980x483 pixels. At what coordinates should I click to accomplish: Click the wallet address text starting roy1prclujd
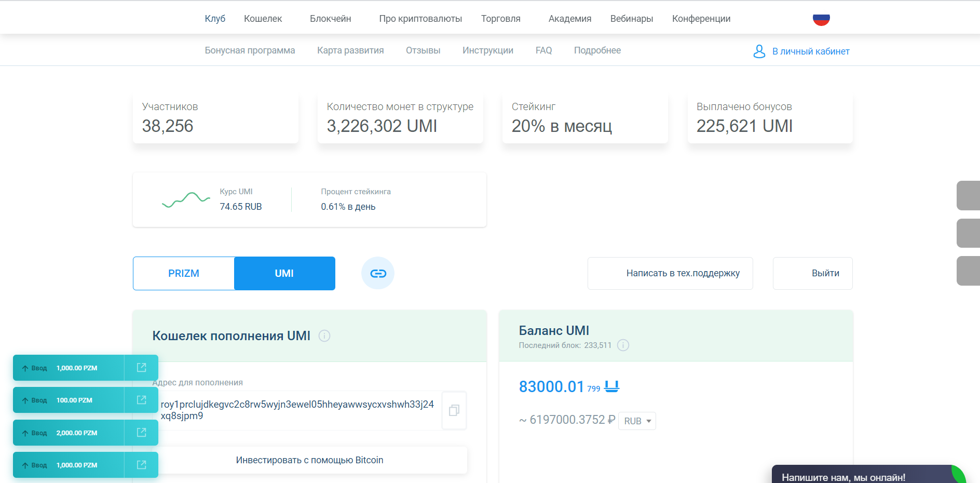pos(297,410)
